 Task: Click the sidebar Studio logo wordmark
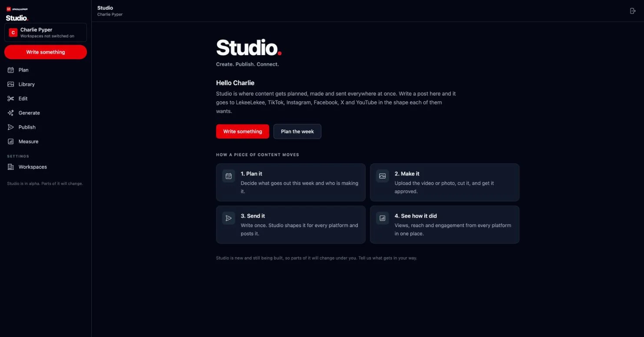[17, 18]
